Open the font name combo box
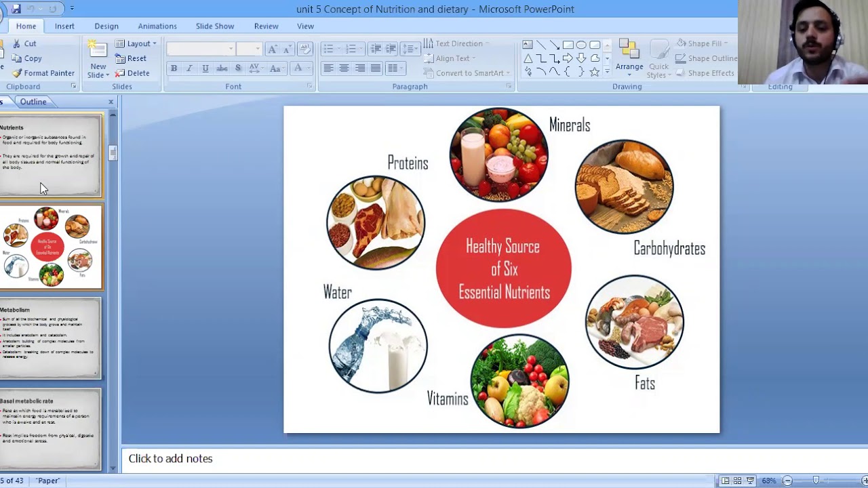The width and height of the screenshot is (868, 488). click(201, 49)
